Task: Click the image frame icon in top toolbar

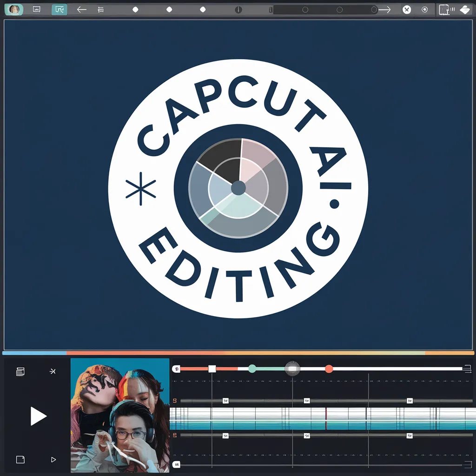Action: pyautogui.click(x=37, y=9)
